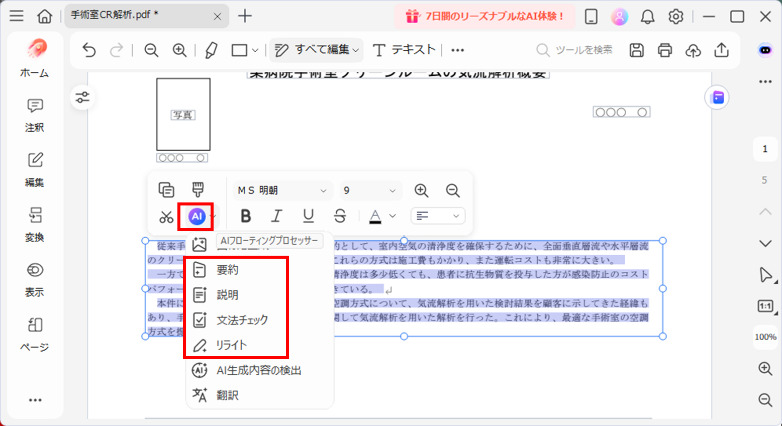Toggle strikethrough formatting

pos(340,216)
